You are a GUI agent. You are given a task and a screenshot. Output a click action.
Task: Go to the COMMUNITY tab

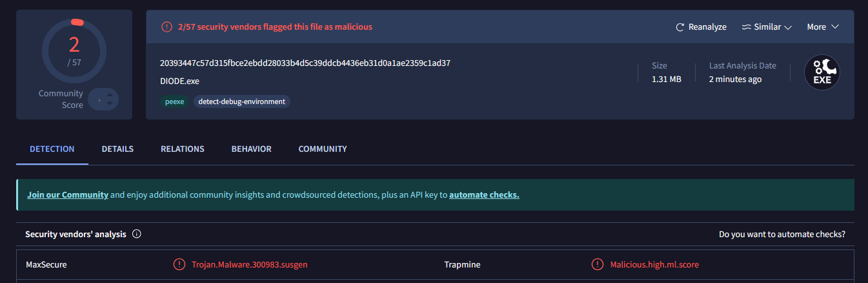coord(323,149)
